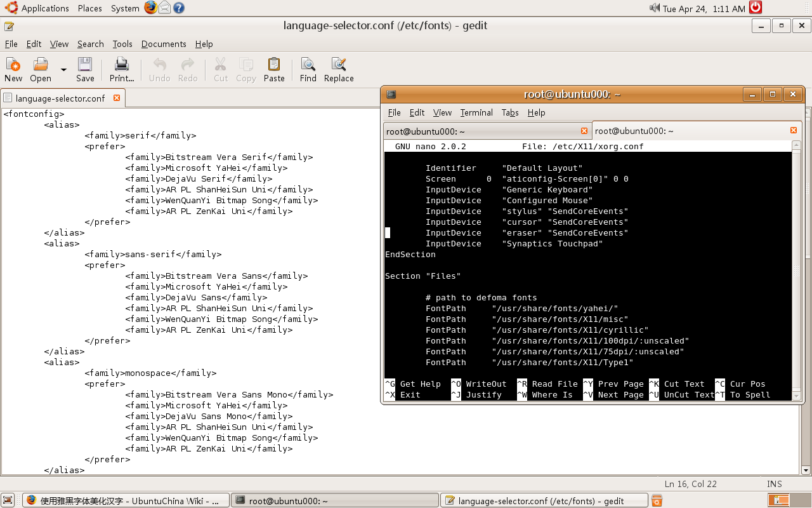Click the Ln 16, Col 22 status text
812x508 pixels.
(x=691, y=484)
